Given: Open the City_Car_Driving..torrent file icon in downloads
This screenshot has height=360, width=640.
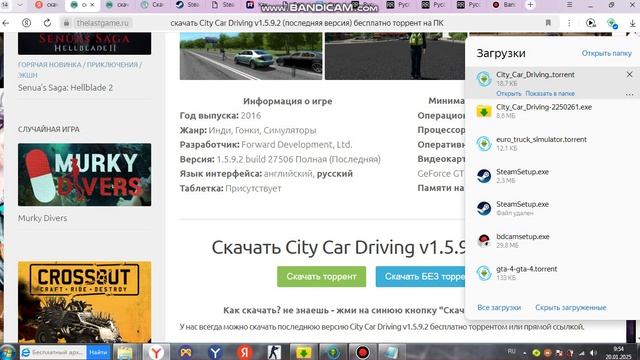Looking at the screenshot, I should pos(484,78).
